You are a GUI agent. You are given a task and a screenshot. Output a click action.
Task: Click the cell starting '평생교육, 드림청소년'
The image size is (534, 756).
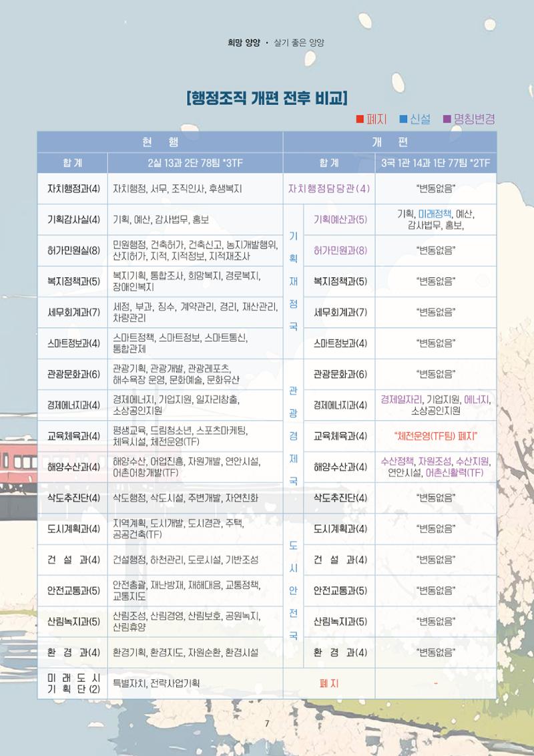pos(195,436)
